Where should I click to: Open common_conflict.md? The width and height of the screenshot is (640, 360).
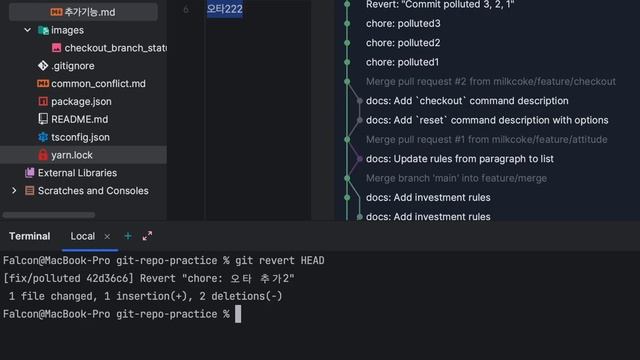tap(98, 84)
